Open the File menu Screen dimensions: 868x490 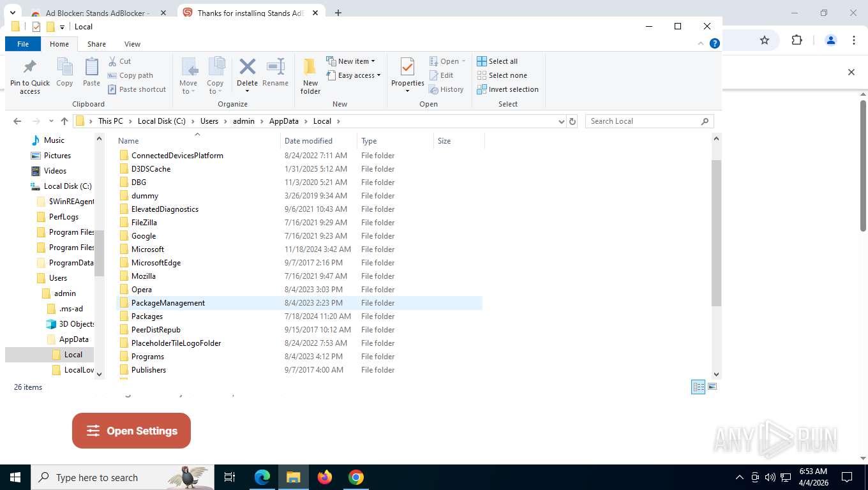23,44
